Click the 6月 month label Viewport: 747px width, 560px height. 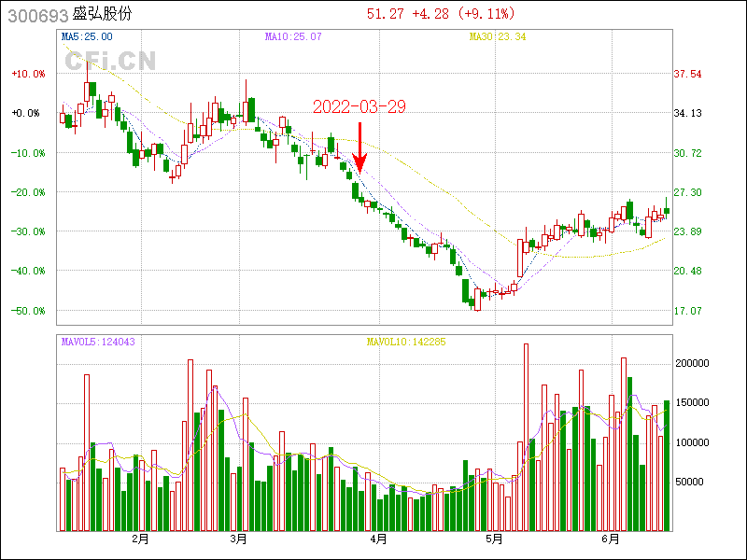(x=611, y=539)
